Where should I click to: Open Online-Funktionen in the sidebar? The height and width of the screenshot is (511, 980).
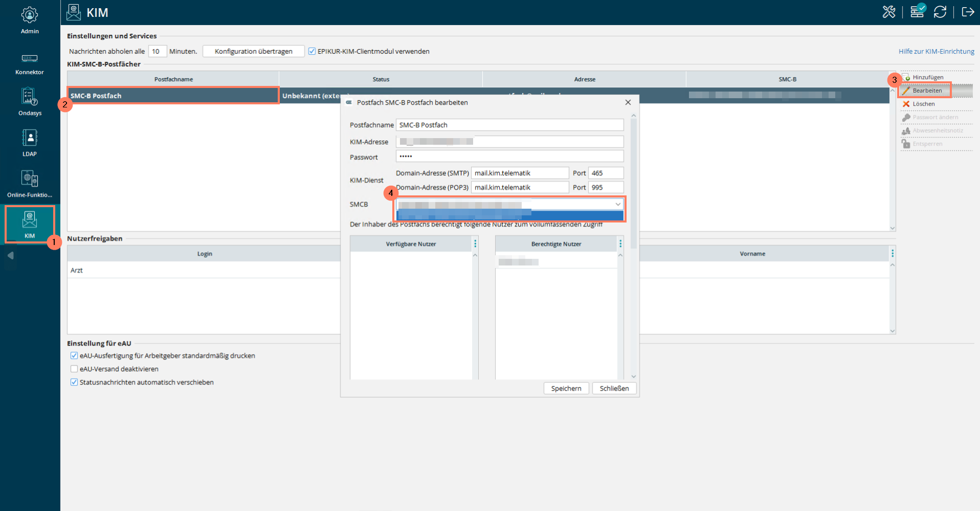[30, 184]
